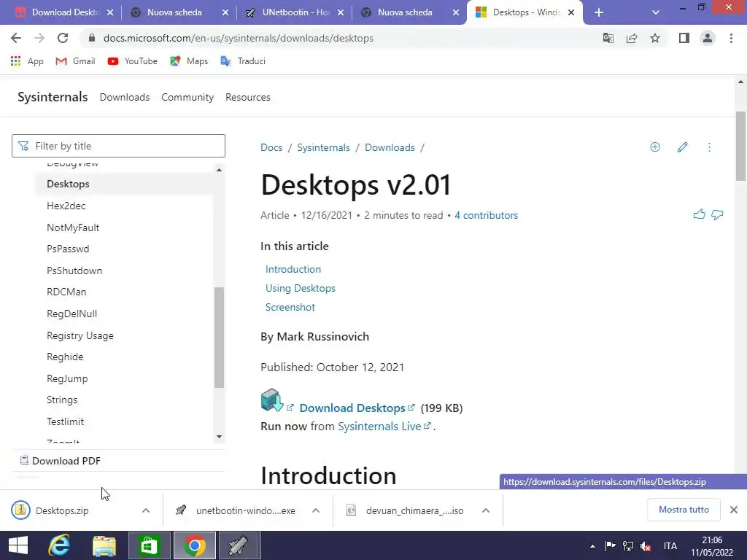The height and width of the screenshot is (560, 747).
Task: Jump to the Screenshot section link
Action: click(x=290, y=307)
